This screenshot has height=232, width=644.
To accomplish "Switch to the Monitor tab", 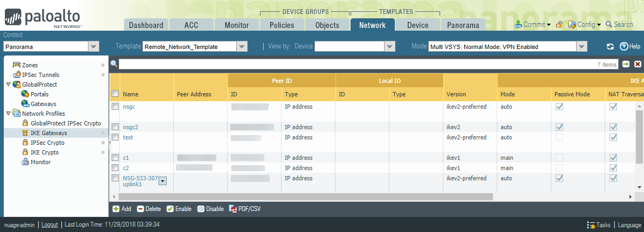I will 237,25.
